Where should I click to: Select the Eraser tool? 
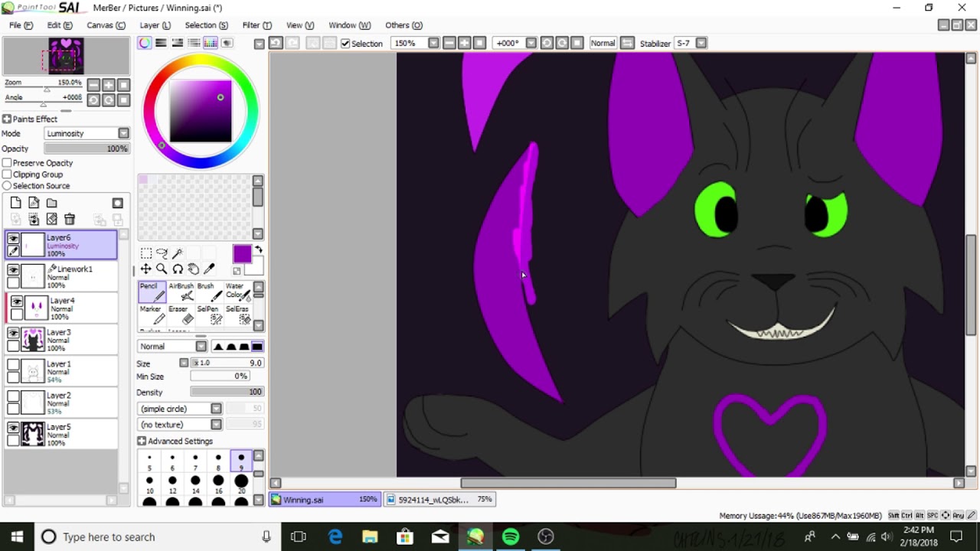click(x=181, y=315)
